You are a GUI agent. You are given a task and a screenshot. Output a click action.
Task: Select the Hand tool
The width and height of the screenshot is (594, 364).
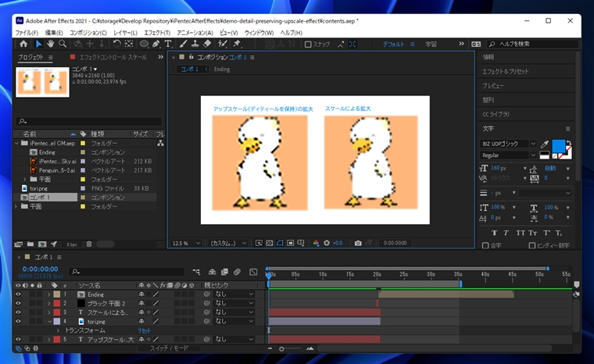[x=51, y=44]
